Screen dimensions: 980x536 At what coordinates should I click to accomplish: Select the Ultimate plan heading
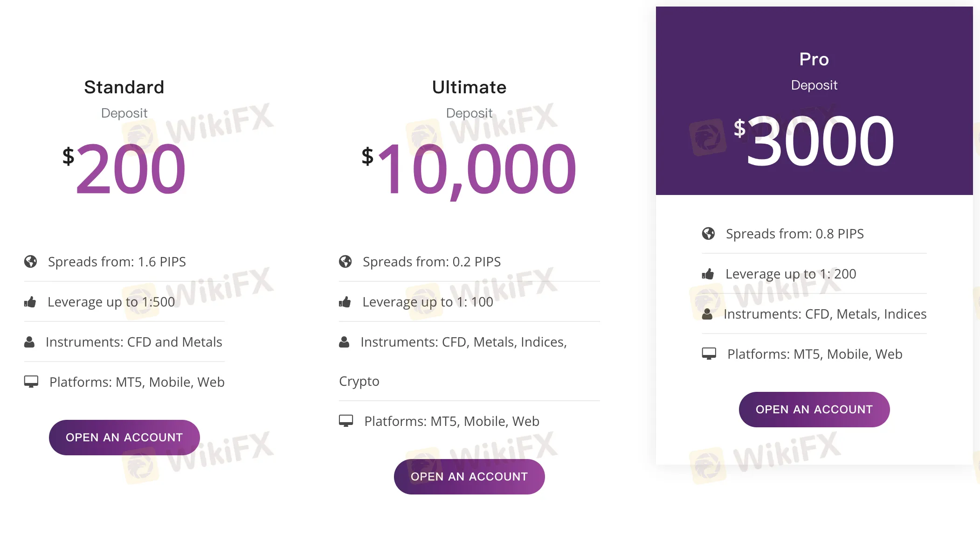(x=469, y=87)
